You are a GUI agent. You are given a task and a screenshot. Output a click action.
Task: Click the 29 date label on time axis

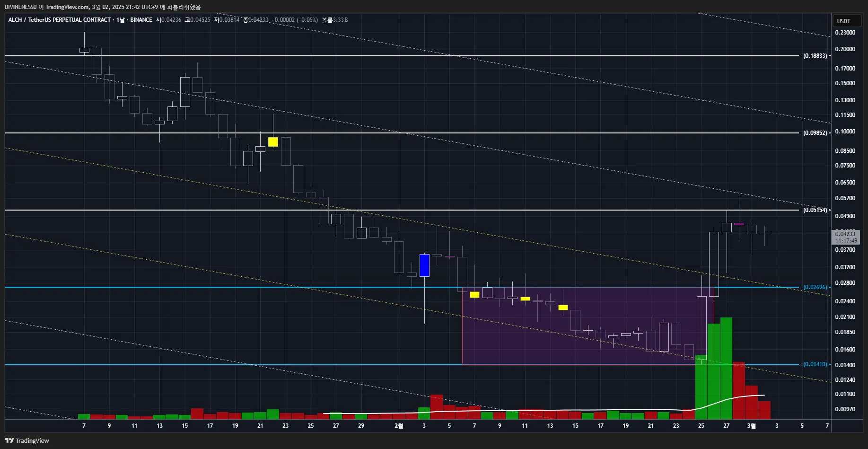pyautogui.click(x=361, y=426)
